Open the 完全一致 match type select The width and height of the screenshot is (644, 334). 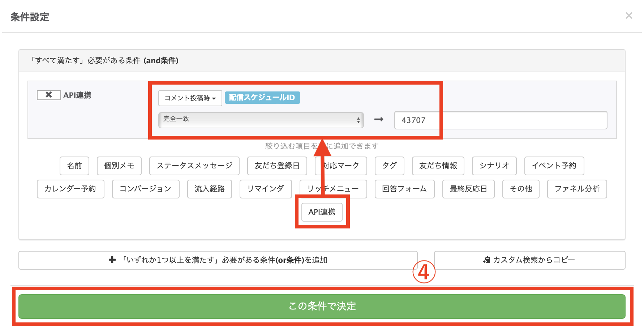(261, 120)
